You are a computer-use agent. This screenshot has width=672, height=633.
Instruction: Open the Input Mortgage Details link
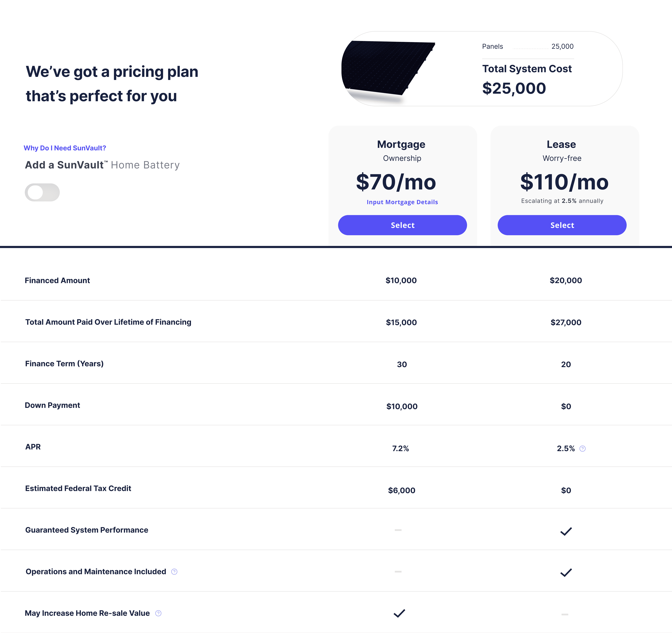tap(402, 202)
